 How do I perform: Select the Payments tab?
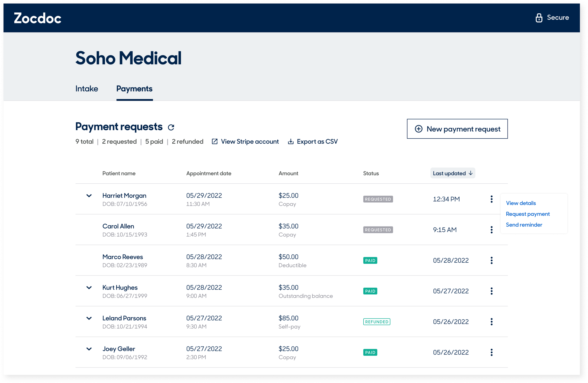(134, 89)
